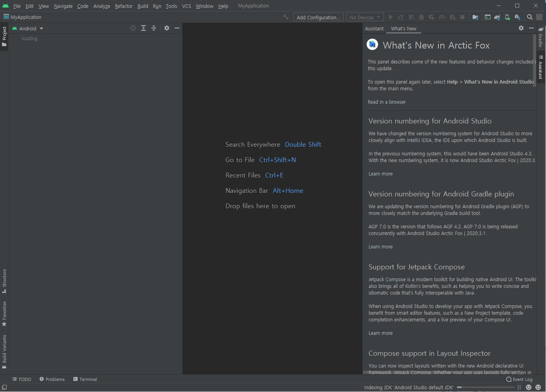Toggle the Terminal tool window
This screenshot has height=392, width=546.
(85, 379)
